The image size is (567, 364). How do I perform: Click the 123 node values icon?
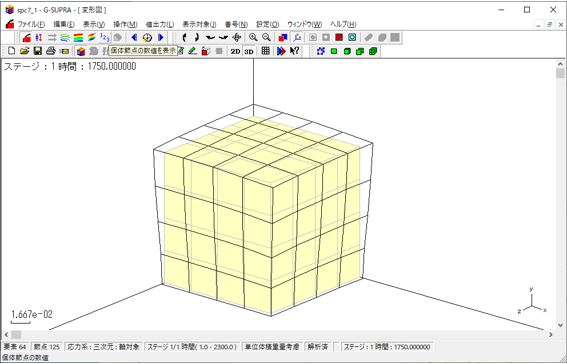(105, 38)
